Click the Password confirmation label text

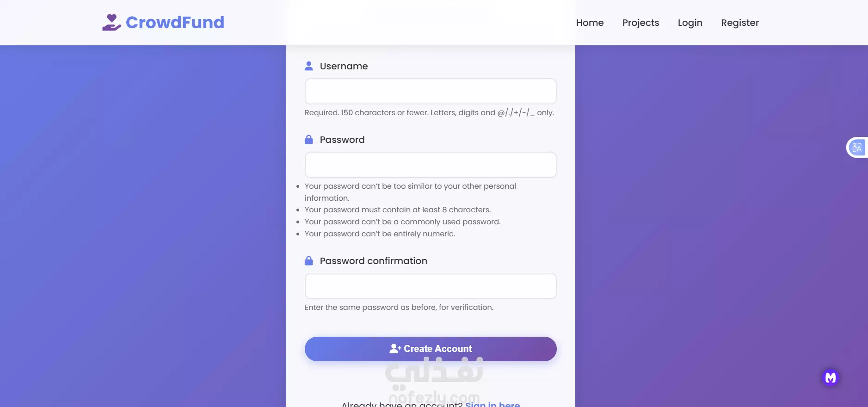pos(373,261)
